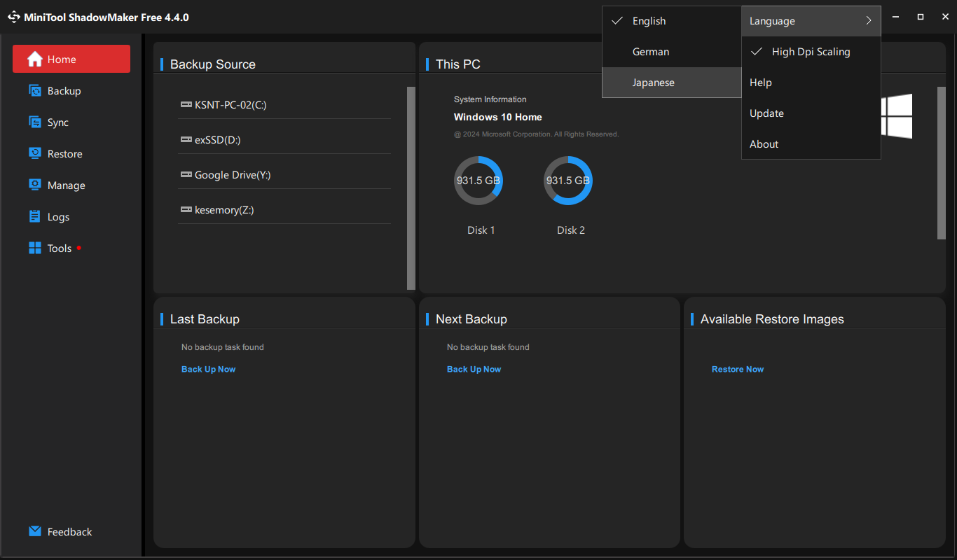Click the Sync icon in sidebar
The width and height of the screenshot is (957, 560).
tap(35, 122)
